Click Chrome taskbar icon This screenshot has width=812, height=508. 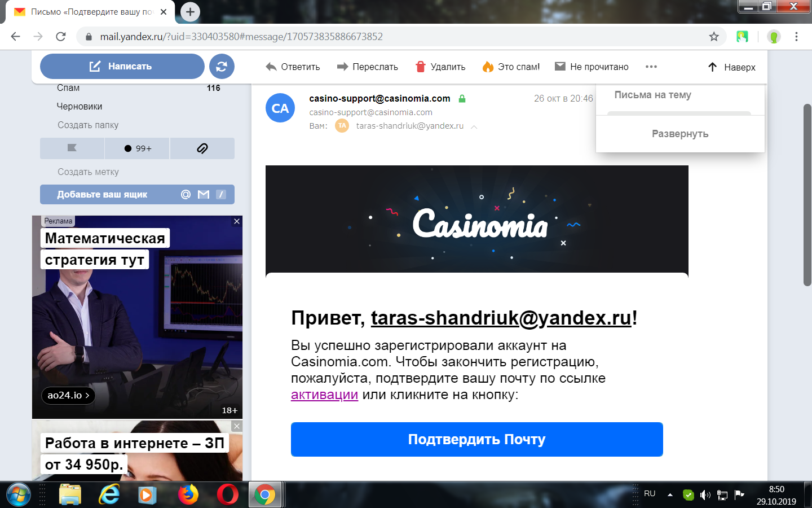[x=264, y=495]
